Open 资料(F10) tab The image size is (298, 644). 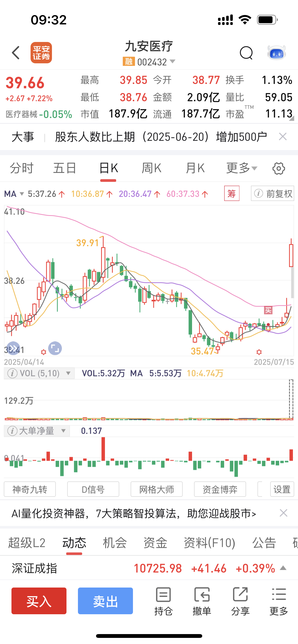click(x=210, y=543)
